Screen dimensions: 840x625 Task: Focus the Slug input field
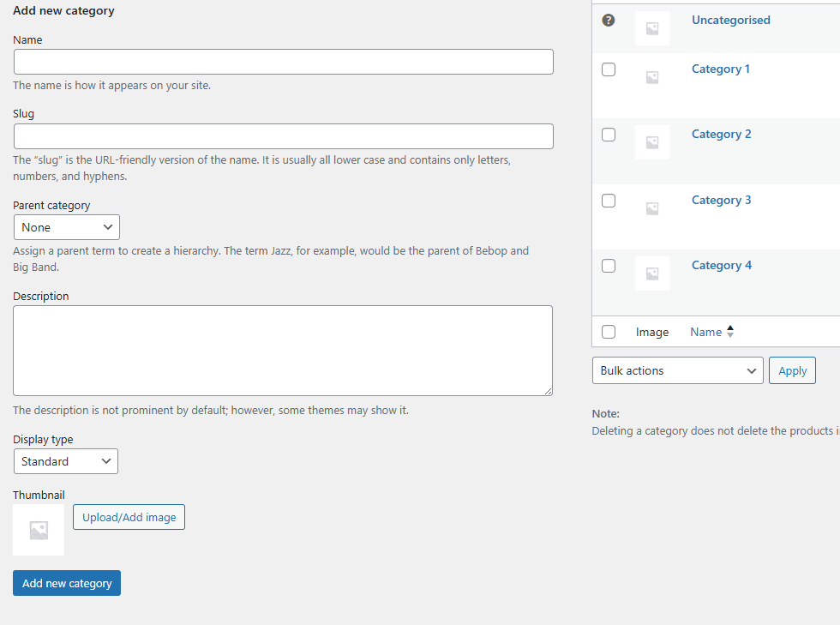click(284, 136)
